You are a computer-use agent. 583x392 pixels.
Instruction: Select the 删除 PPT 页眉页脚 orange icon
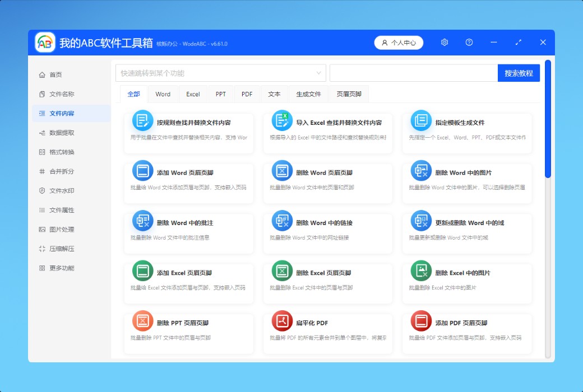click(x=142, y=321)
